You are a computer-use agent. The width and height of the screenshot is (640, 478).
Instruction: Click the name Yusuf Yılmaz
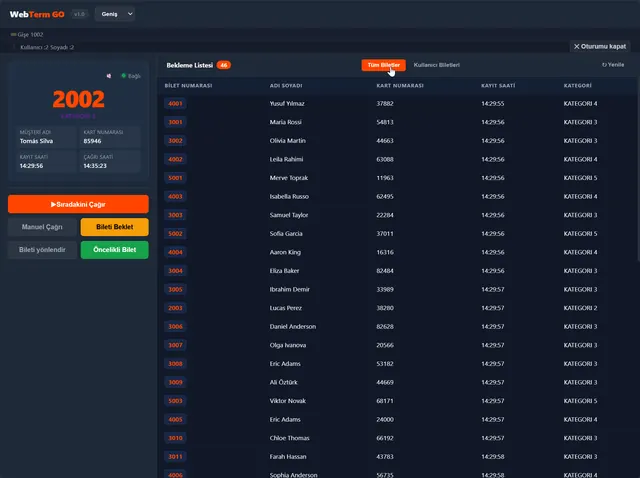287,104
